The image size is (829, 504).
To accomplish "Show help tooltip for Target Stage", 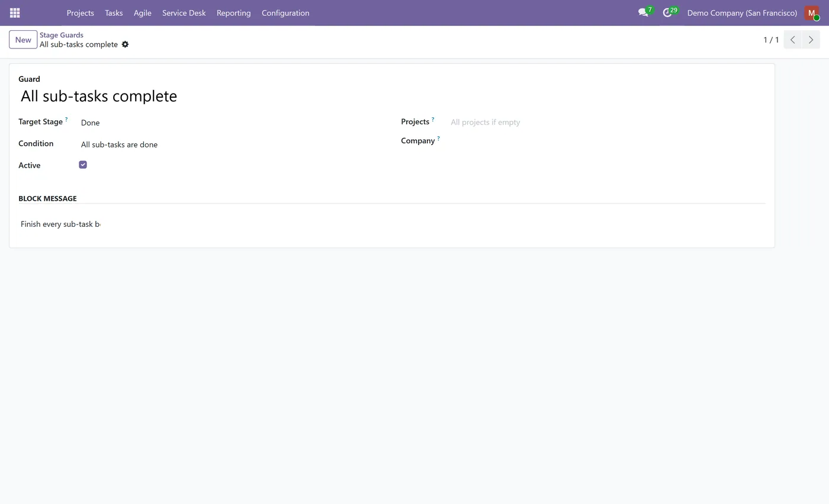I will coord(66,120).
